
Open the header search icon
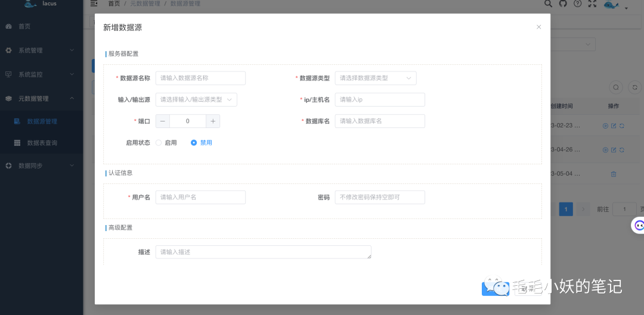pyautogui.click(x=549, y=4)
